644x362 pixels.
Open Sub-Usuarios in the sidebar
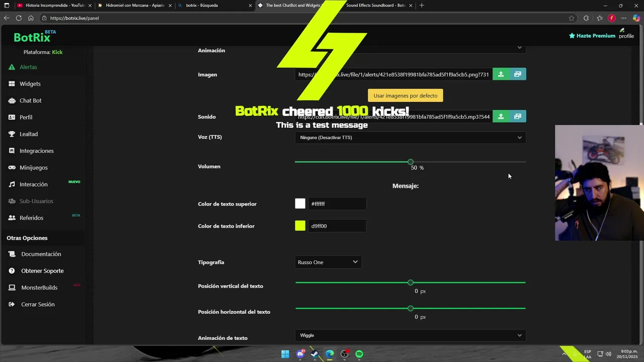coord(36,201)
